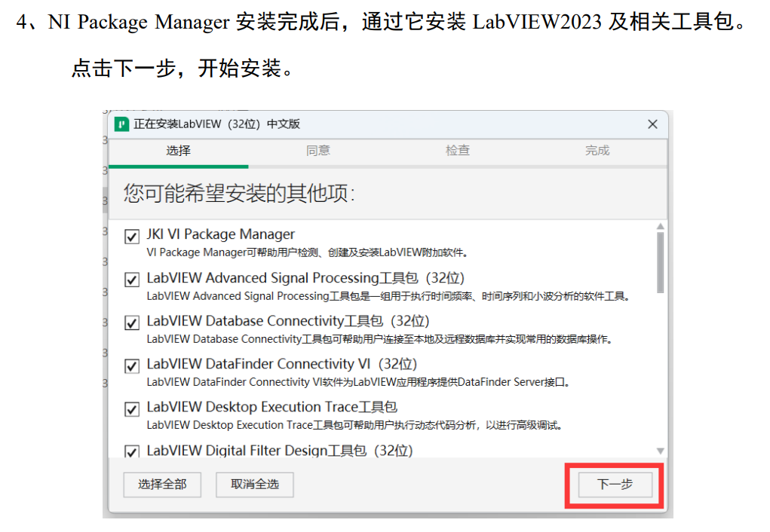
Task: Click the 下一步 button
Action: point(615,485)
